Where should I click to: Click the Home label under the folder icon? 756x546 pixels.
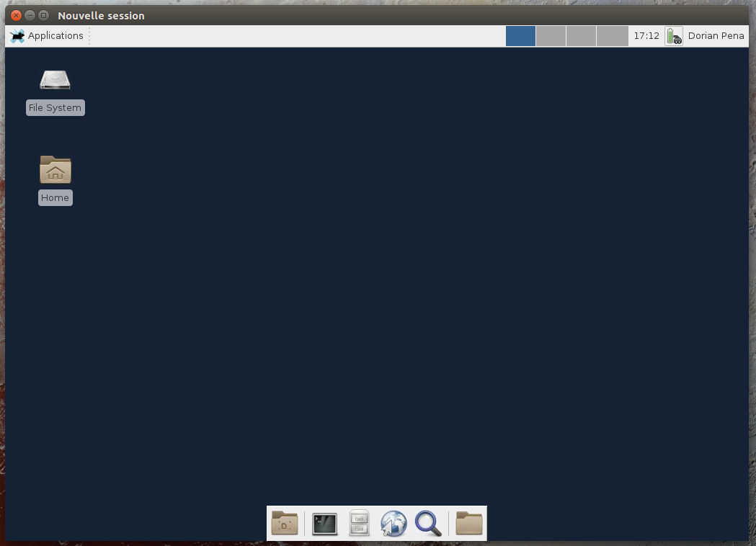point(55,197)
